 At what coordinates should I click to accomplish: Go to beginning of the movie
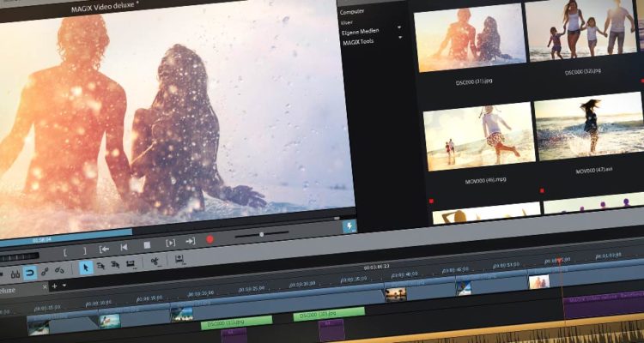click(x=124, y=247)
